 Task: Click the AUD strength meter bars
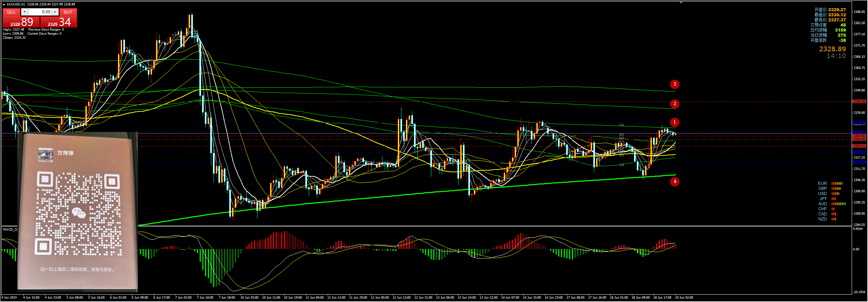click(839, 204)
